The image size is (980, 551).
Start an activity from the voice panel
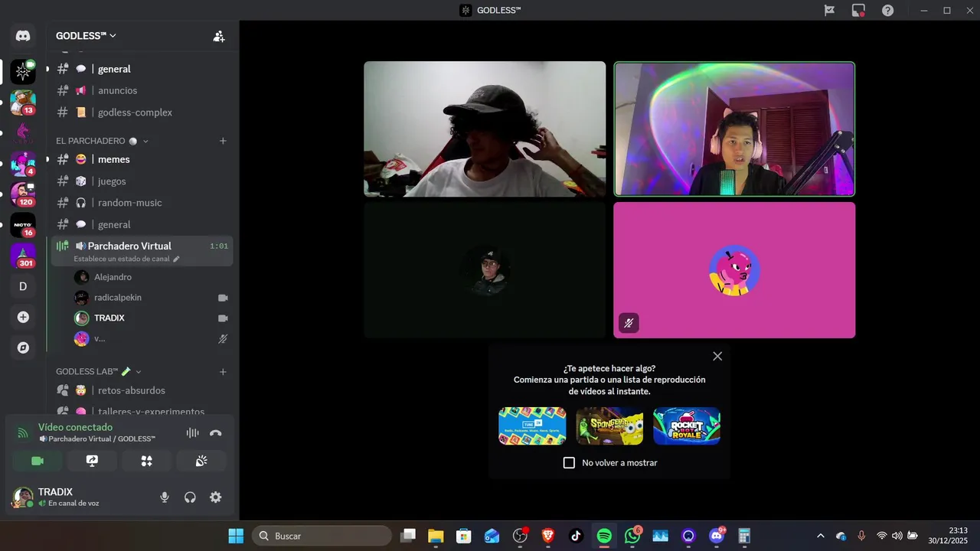146,461
